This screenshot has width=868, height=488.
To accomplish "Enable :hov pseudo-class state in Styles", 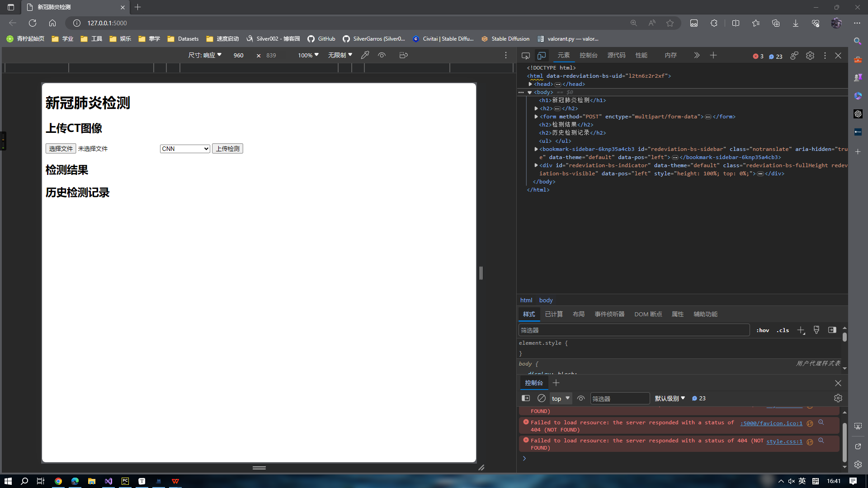I will [762, 330].
